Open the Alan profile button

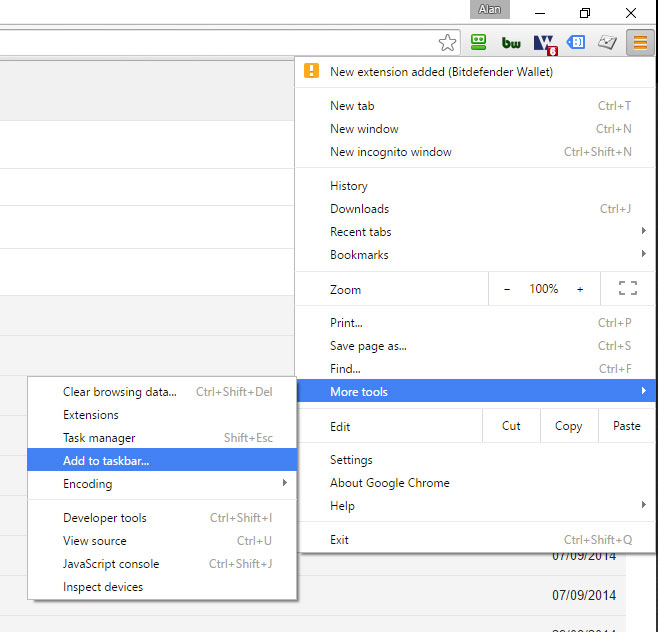click(x=490, y=9)
